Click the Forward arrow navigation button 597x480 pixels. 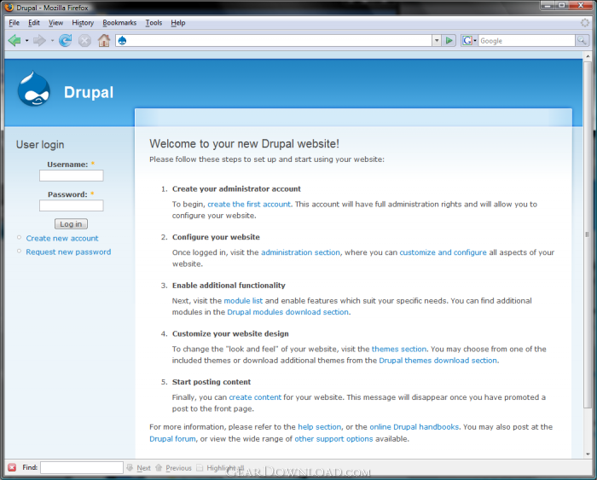[x=39, y=40]
